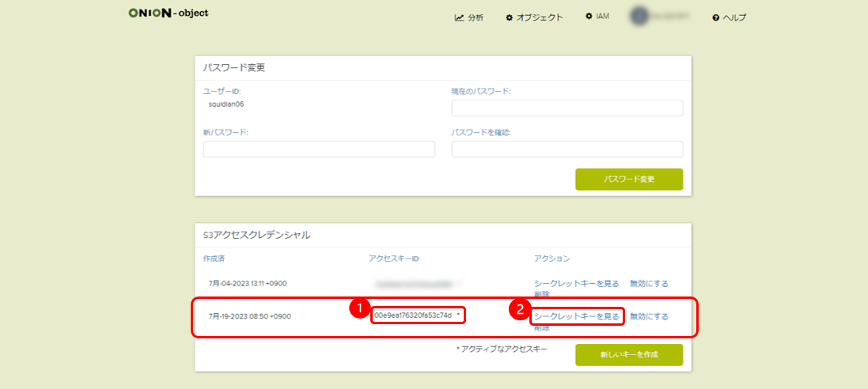View secret key for 7月-04-2023 credential
Viewport: 868px width, 389px height.
click(x=577, y=283)
